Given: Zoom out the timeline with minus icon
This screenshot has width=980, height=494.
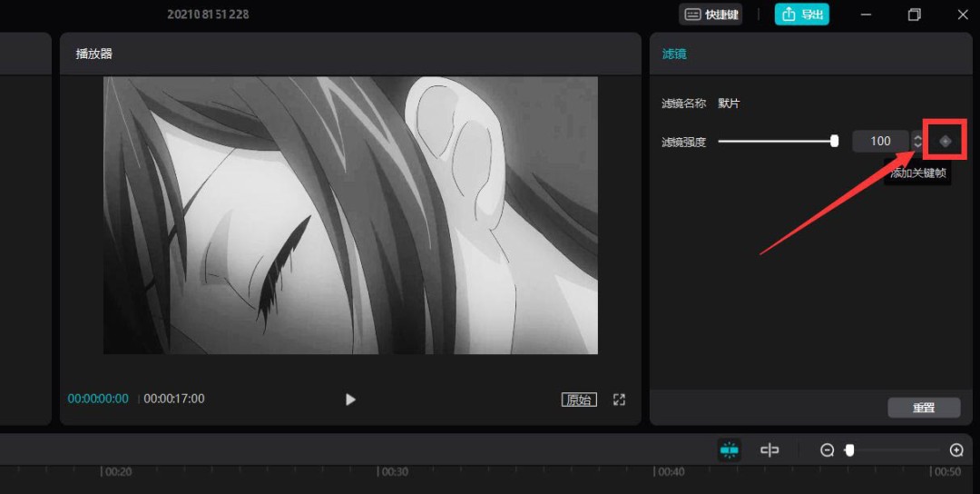Looking at the screenshot, I should pos(828,450).
